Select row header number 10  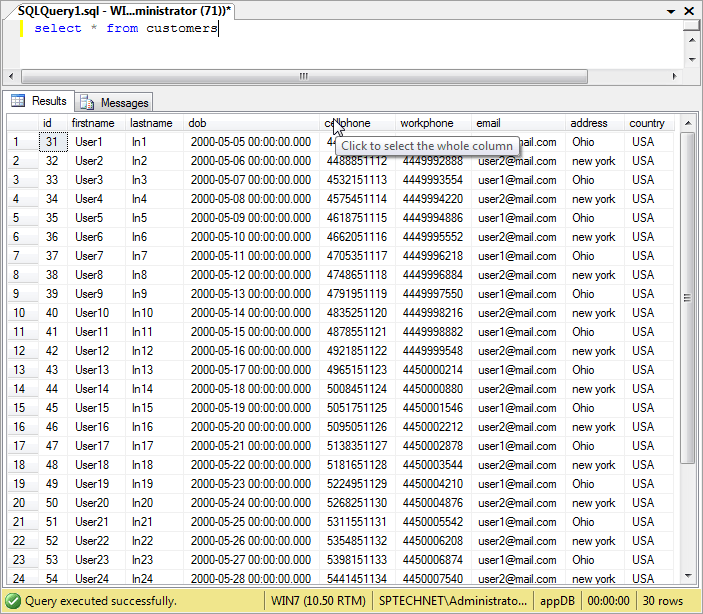pos(22,313)
